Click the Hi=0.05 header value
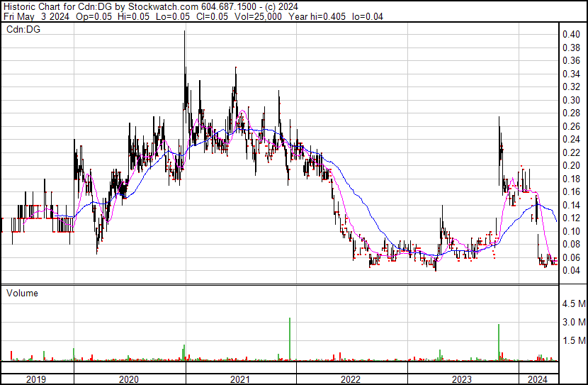 [x=133, y=16]
